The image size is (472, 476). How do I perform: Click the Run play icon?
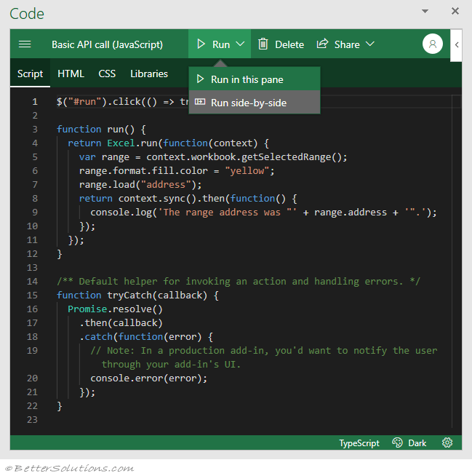tap(201, 44)
